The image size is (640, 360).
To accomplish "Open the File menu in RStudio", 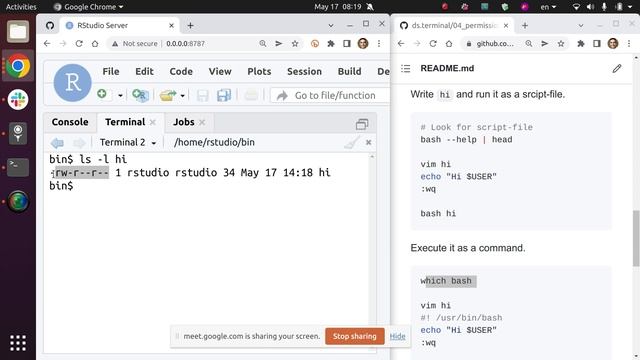I will tap(111, 71).
